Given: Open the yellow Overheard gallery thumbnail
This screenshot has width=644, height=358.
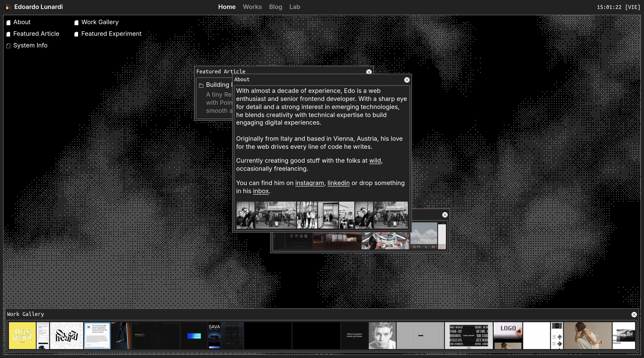Looking at the screenshot, I should (22, 335).
